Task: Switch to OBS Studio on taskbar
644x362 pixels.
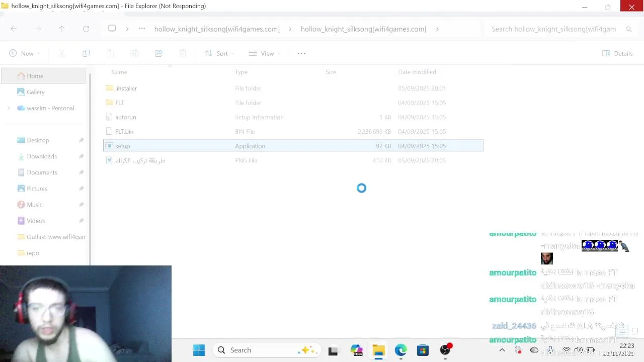Action: coord(445,350)
